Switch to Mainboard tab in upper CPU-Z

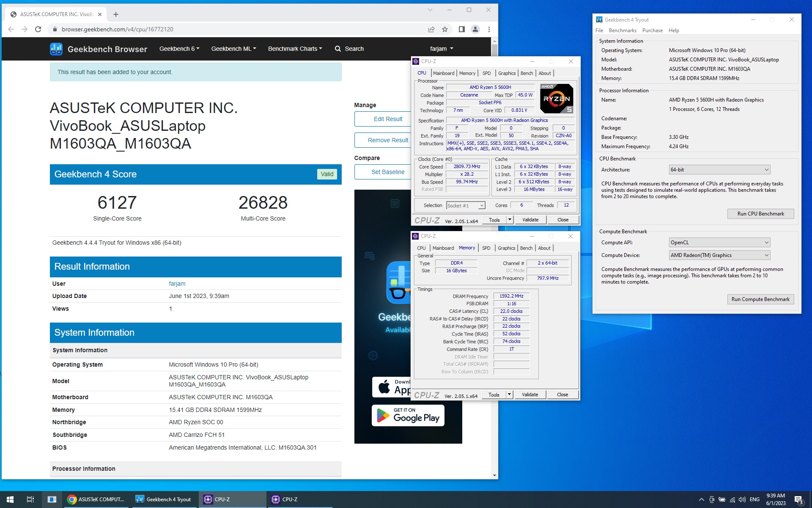coord(444,73)
